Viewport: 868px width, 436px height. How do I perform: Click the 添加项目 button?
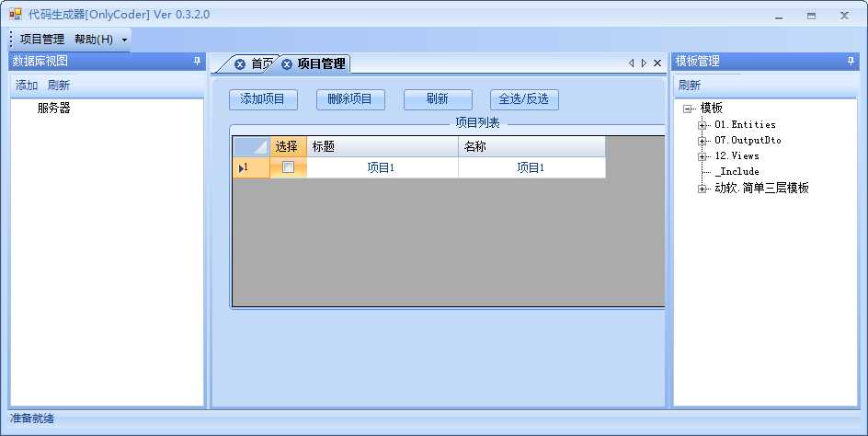pos(263,99)
